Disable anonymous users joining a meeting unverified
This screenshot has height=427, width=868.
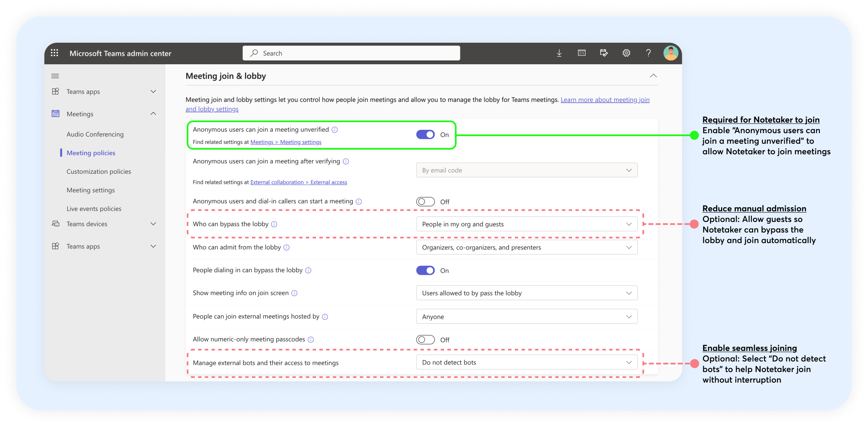[425, 134]
